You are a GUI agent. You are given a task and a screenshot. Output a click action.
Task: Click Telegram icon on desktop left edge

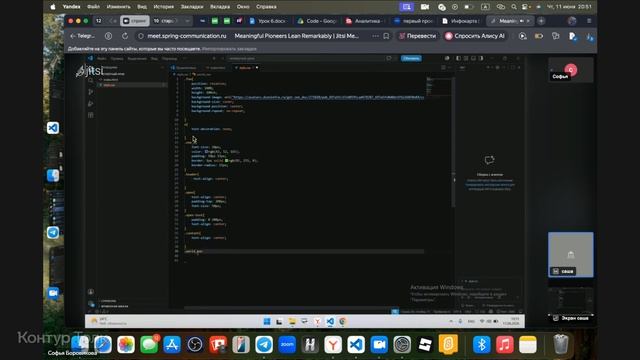pos(53,232)
